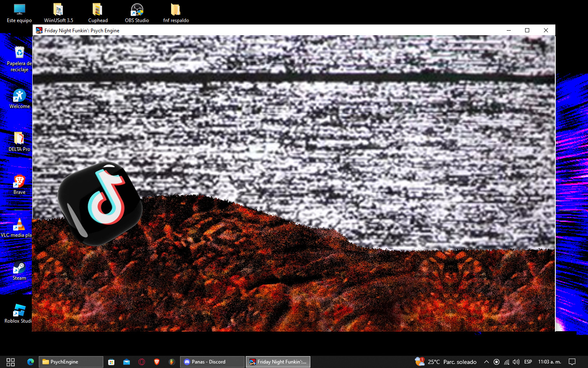The width and height of the screenshot is (588, 368).
Task: Open the fnf respaldo folder
Action: click(176, 13)
